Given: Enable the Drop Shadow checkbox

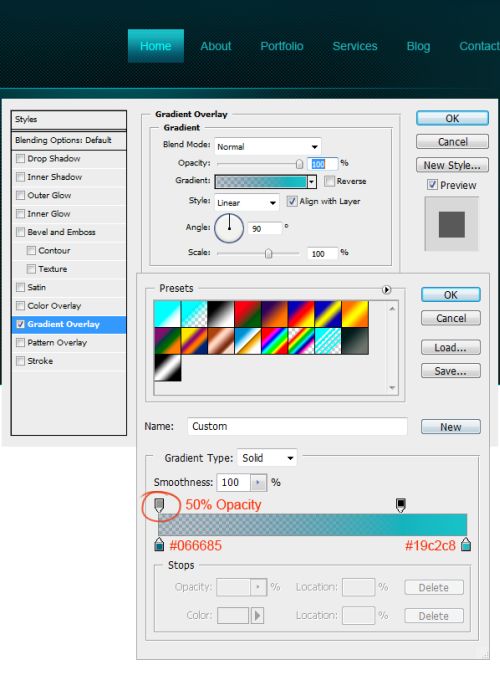Looking at the screenshot, I should click(20, 158).
